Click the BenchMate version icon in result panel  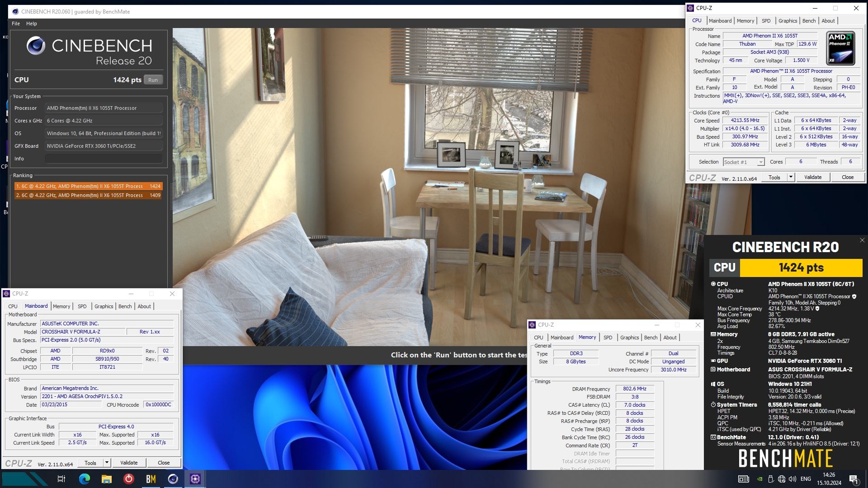coord(713,437)
